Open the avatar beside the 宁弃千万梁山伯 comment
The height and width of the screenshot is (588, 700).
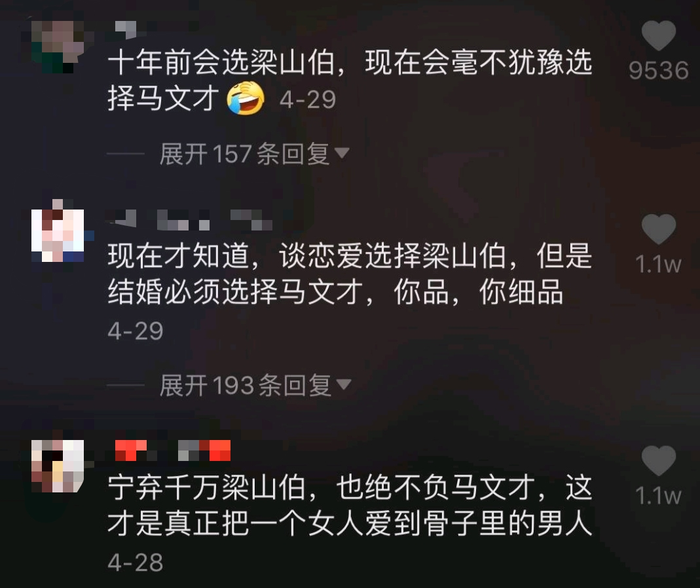(x=58, y=466)
